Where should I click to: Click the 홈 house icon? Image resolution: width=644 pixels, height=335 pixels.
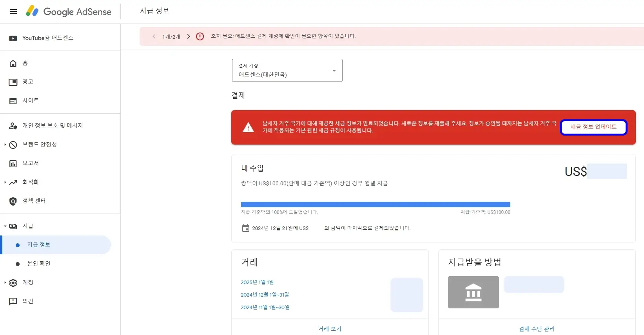(x=13, y=63)
